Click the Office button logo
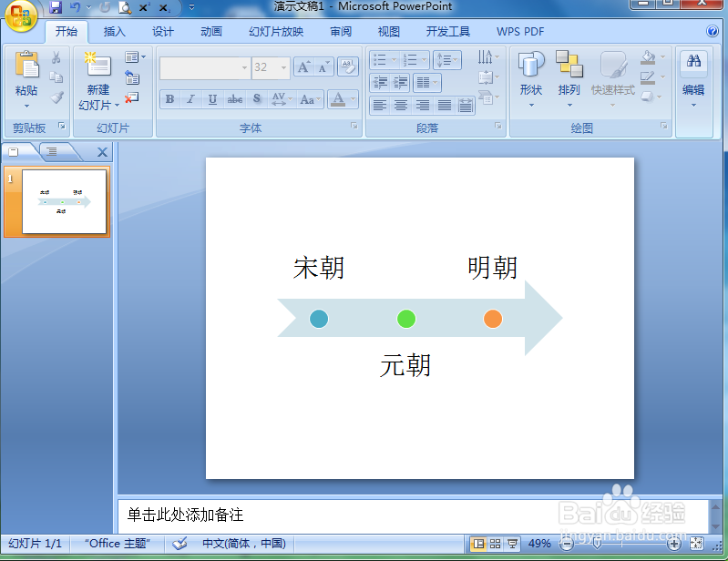 pos(21,16)
